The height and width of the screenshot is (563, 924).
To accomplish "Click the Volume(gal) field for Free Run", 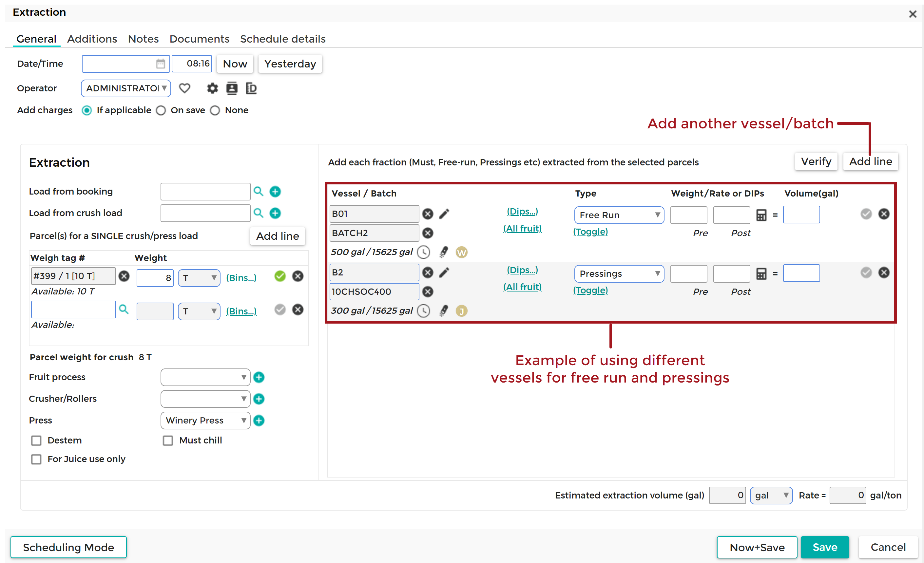I will [x=801, y=215].
